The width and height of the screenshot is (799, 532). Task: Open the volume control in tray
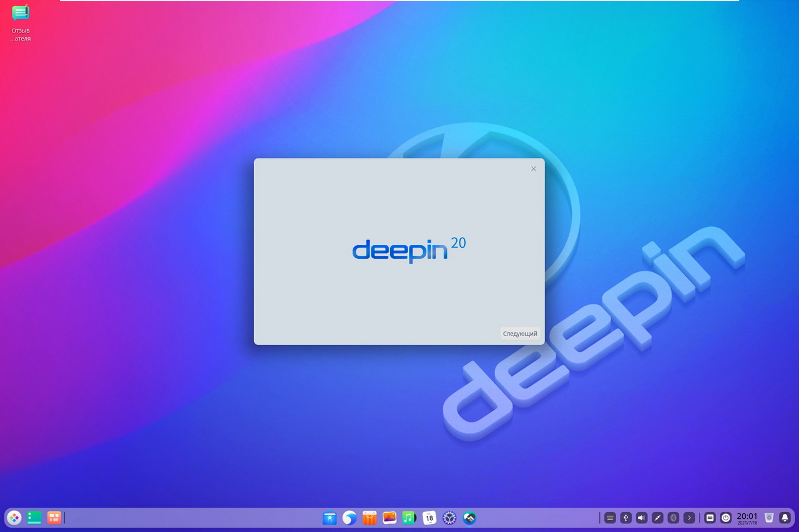tap(642, 518)
